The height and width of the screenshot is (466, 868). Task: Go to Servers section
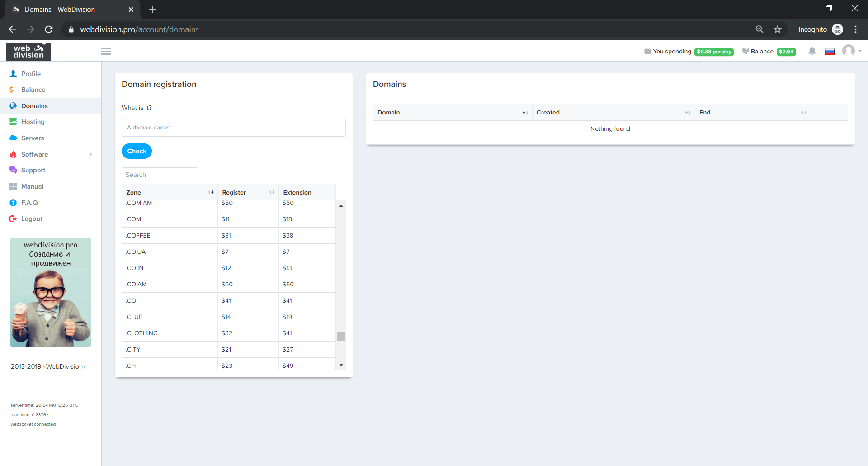coord(33,138)
